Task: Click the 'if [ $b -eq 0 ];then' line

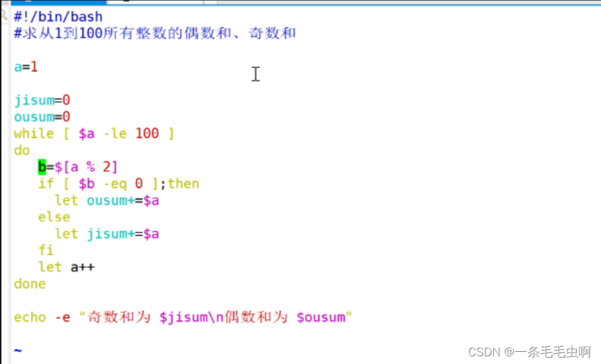Action: pyautogui.click(x=119, y=184)
